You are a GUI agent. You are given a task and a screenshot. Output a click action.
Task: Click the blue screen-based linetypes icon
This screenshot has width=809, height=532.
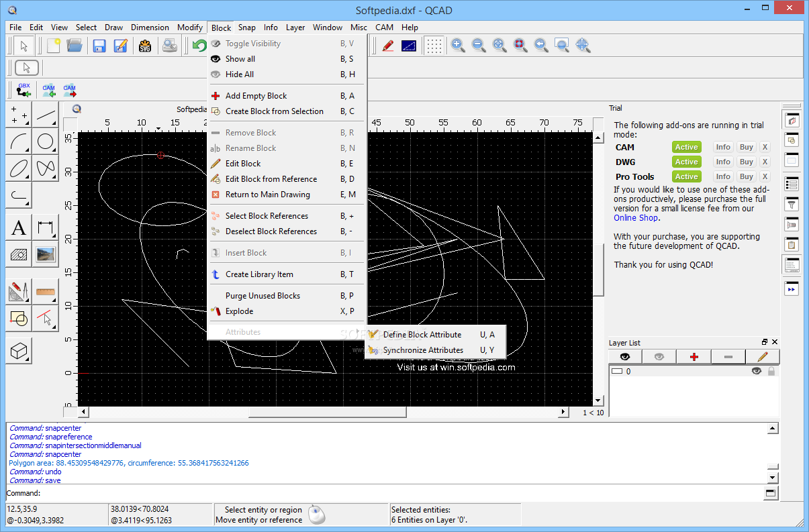coord(409,46)
